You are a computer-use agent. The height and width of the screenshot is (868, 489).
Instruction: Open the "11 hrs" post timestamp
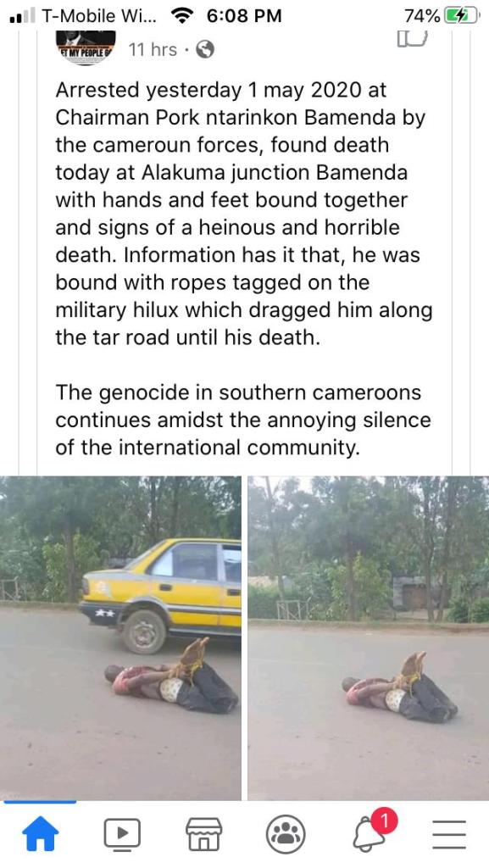click(153, 50)
